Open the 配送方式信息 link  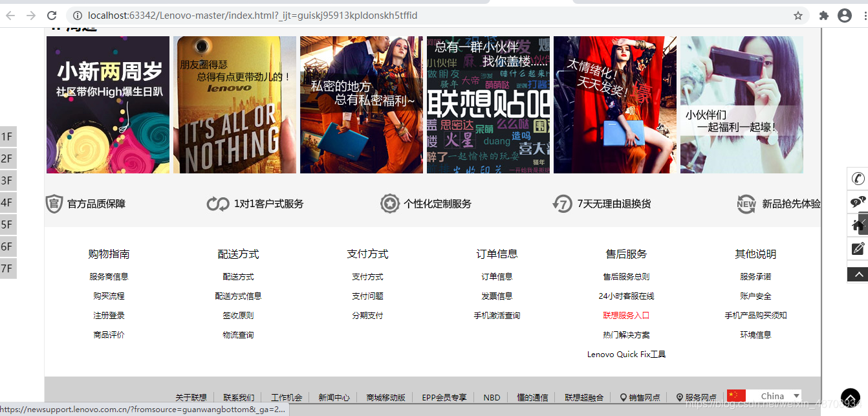pos(238,296)
